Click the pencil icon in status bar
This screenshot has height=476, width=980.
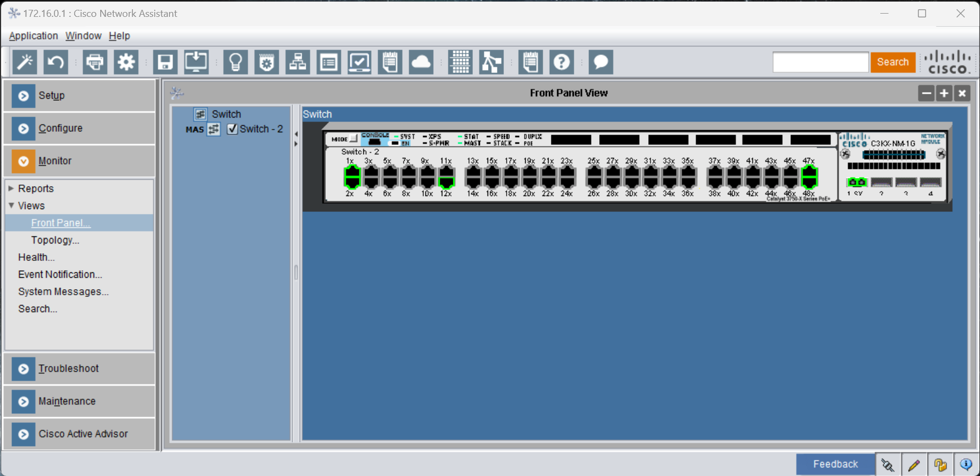point(914,465)
